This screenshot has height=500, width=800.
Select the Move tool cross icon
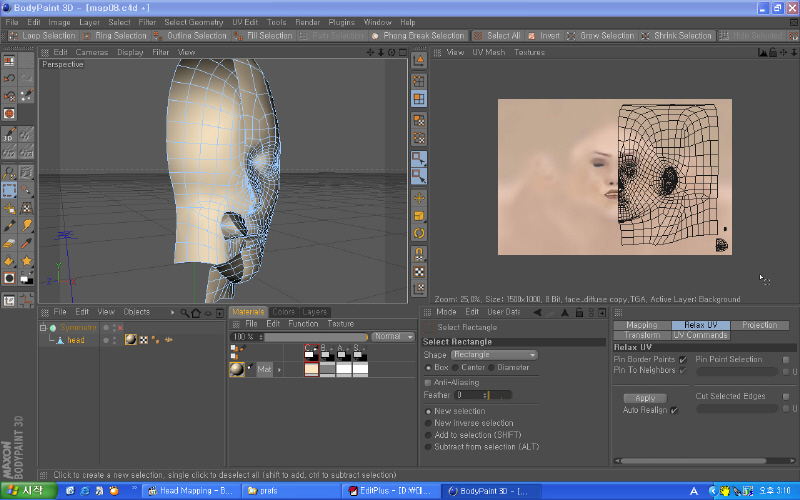(419, 198)
